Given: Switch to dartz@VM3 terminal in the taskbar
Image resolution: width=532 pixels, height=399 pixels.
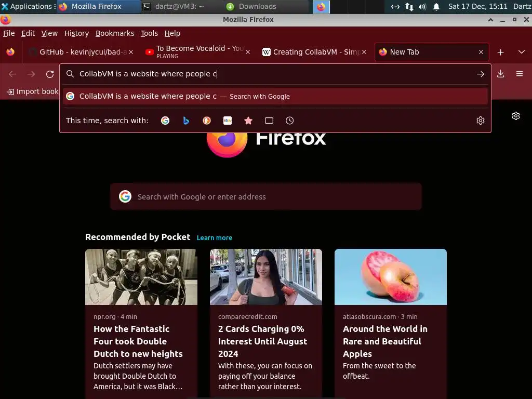Looking at the screenshot, I should coord(181,6).
